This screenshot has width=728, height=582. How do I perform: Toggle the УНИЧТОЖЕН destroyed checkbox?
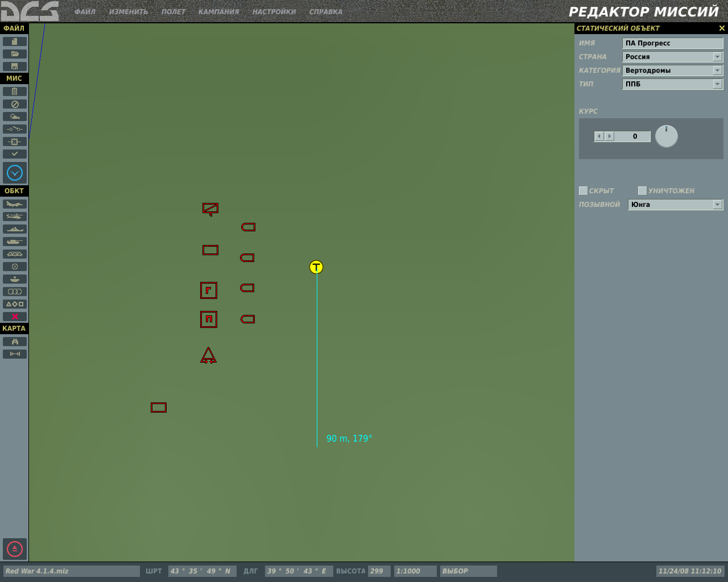642,191
